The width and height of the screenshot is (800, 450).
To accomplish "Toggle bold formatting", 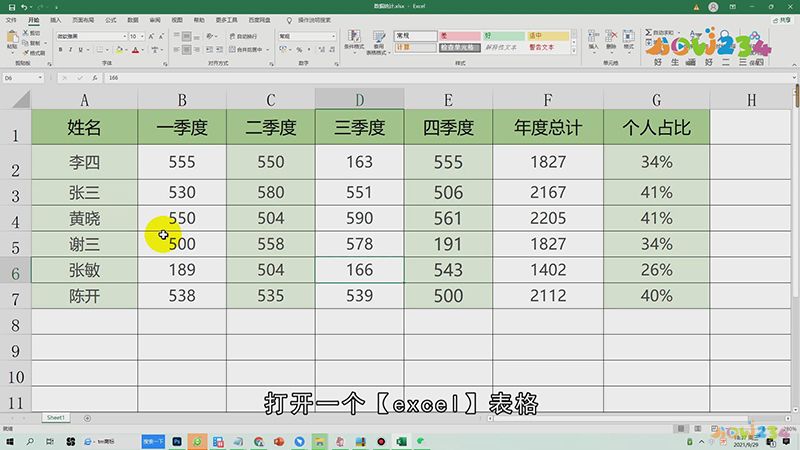I will click(60, 50).
